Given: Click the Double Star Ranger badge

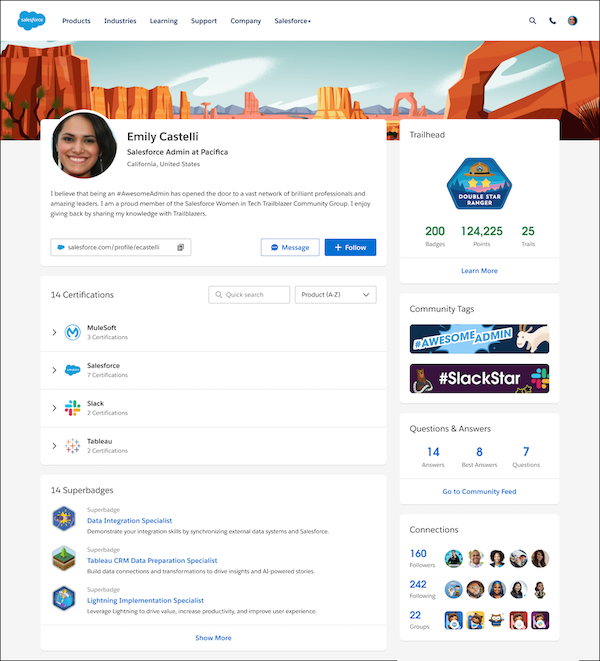Looking at the screenshot, I should 479,183.
